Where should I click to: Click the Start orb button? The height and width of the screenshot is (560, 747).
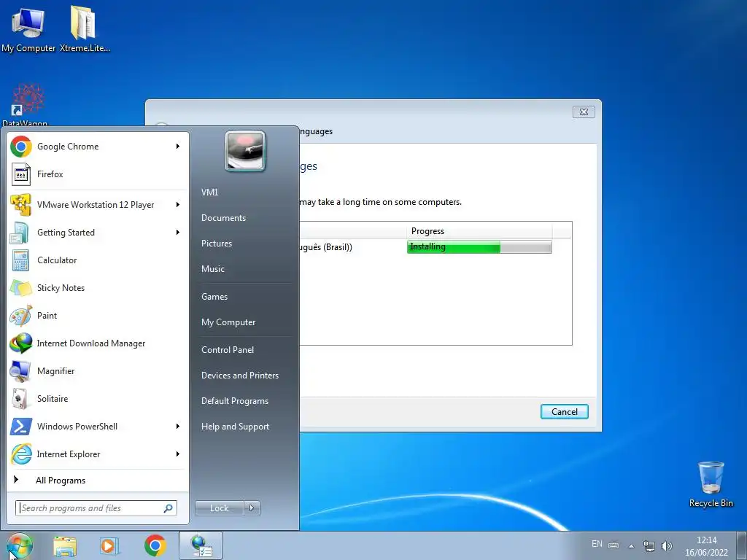20,545
